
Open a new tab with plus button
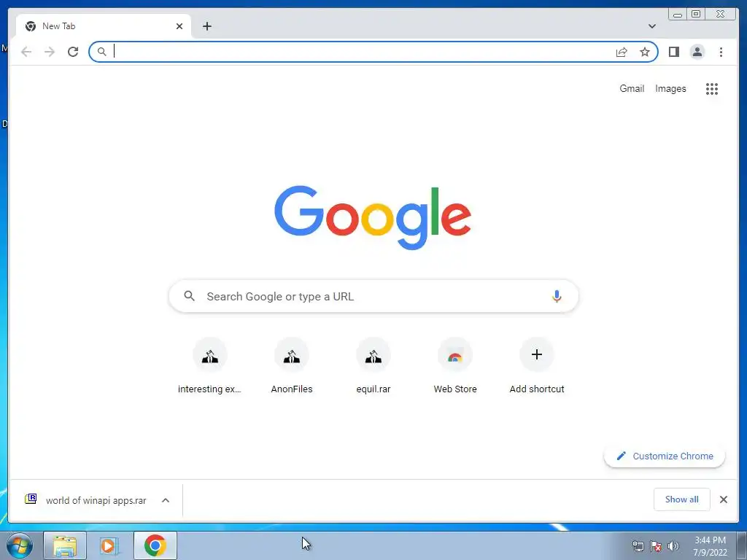(206, 26)
